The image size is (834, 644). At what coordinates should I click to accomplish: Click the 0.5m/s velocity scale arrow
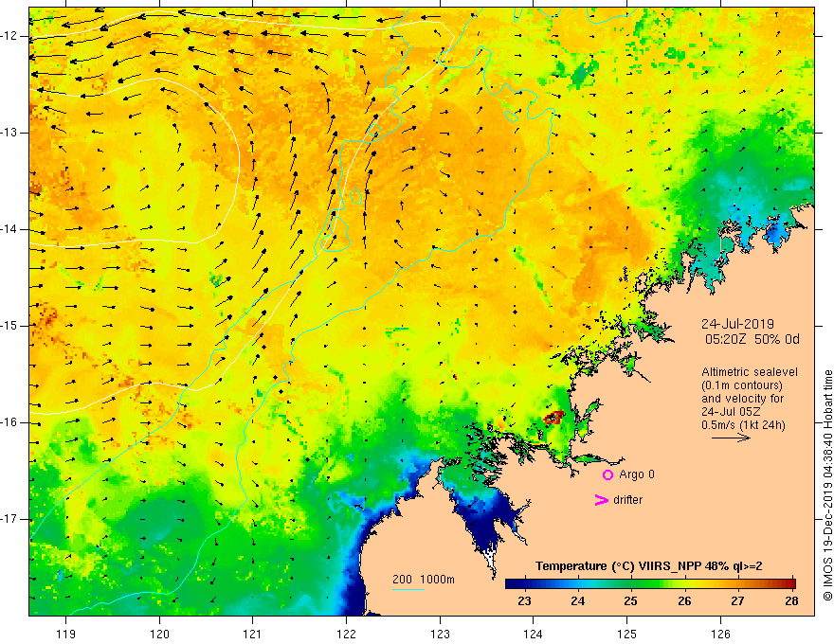[x=731, y=438]
